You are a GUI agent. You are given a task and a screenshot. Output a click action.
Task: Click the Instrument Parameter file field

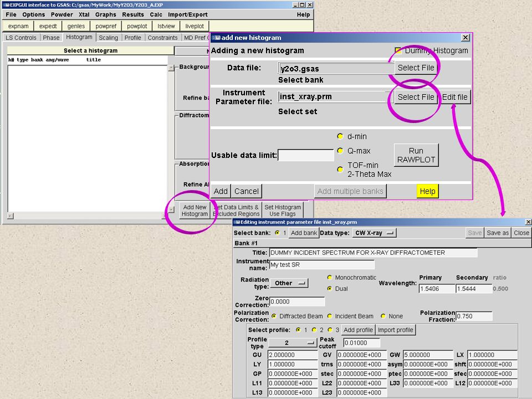coord(336,96)
